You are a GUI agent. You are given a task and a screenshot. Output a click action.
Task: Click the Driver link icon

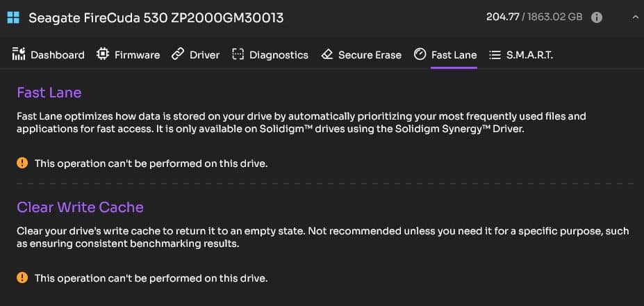pos(177,54)
